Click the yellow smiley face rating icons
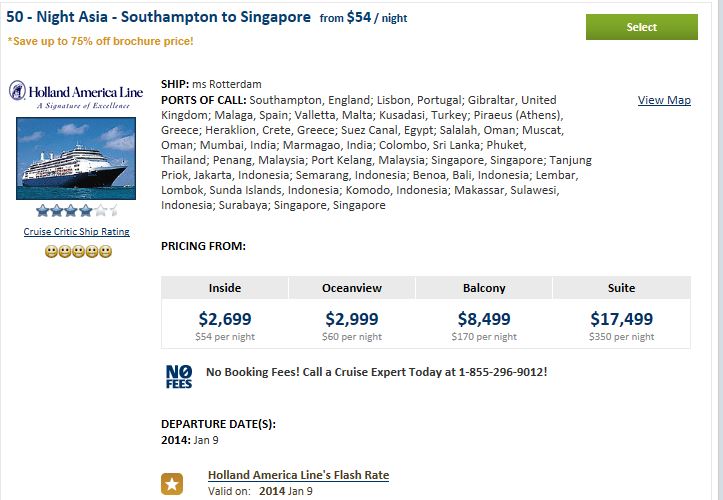 (78, 251)
